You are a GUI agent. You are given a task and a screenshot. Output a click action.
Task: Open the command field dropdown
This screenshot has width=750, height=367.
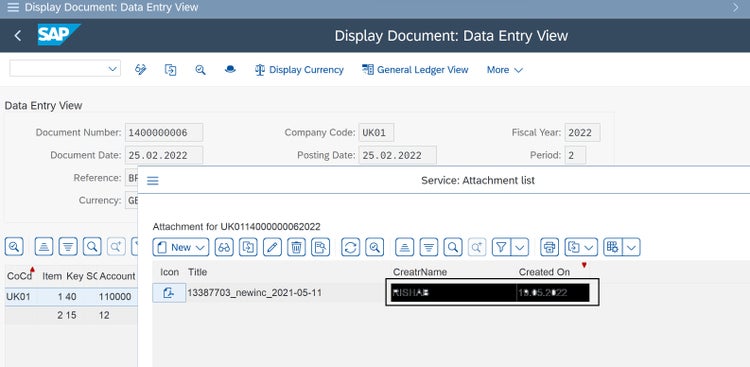point(113,69)
